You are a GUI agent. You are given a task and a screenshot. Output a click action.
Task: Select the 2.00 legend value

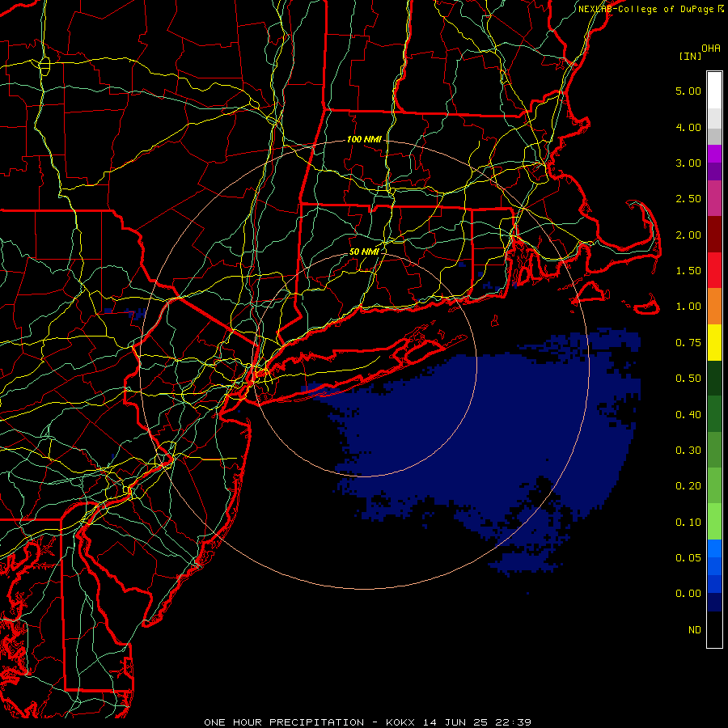click(x=688, y=235)
